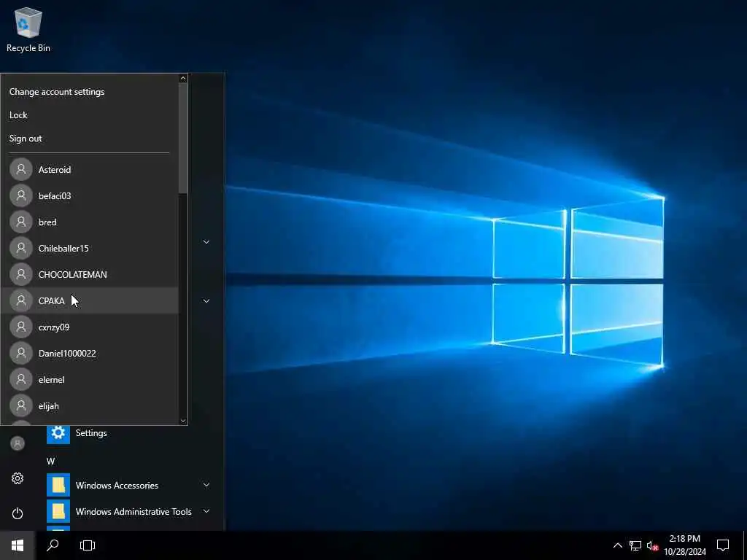Screen dimensions: 747x560
Task: Open the Recycle Bin desktop icon
Action: (x=28, y=30)
